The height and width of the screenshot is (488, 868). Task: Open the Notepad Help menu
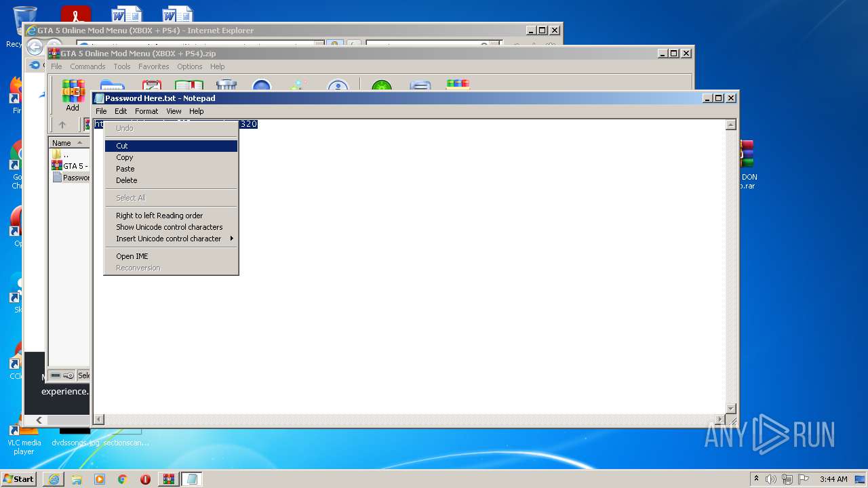pyautogui.click(x=196, y=111)
